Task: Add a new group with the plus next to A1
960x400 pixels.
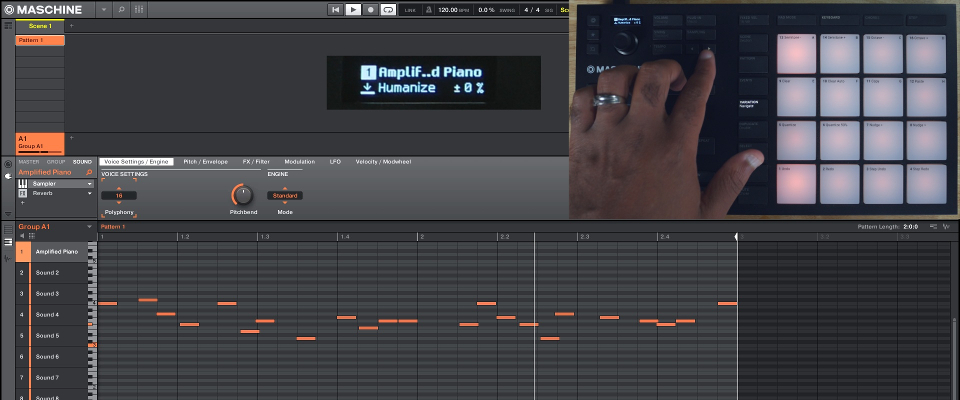Action: coord(71,138)
